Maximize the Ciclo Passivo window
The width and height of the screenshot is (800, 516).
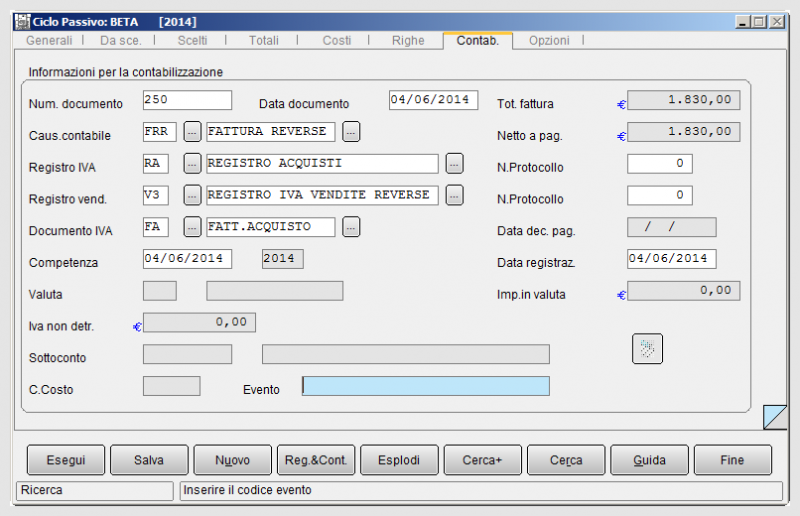click(759, 22)
